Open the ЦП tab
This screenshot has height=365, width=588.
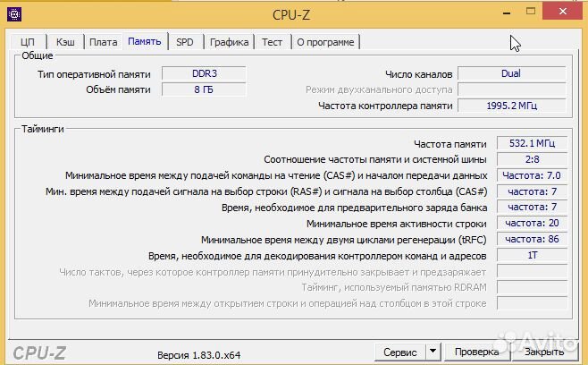(28, 42)
